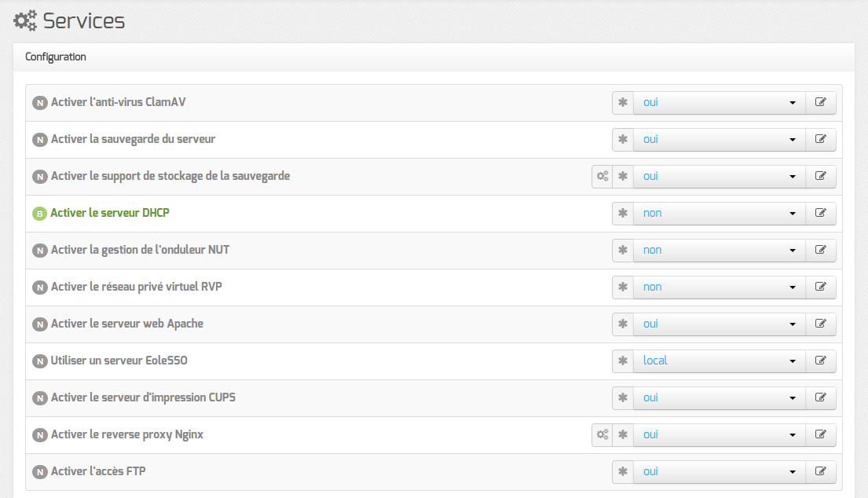Open the reverse proxy Nginx dropdown

(x=719, y=434)
